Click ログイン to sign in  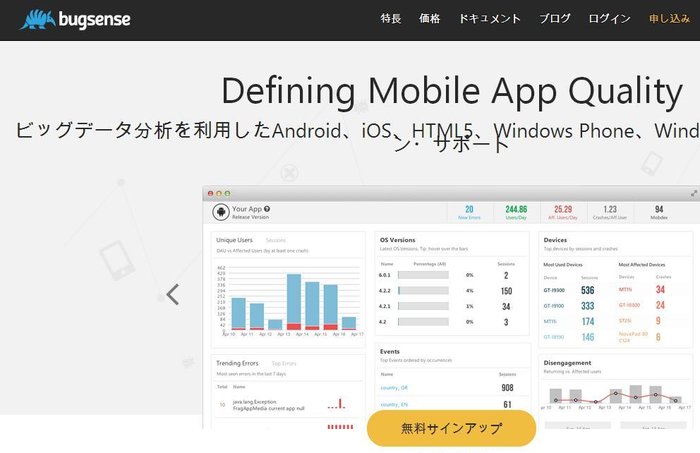pyautogui.click(x=609, y=19)
